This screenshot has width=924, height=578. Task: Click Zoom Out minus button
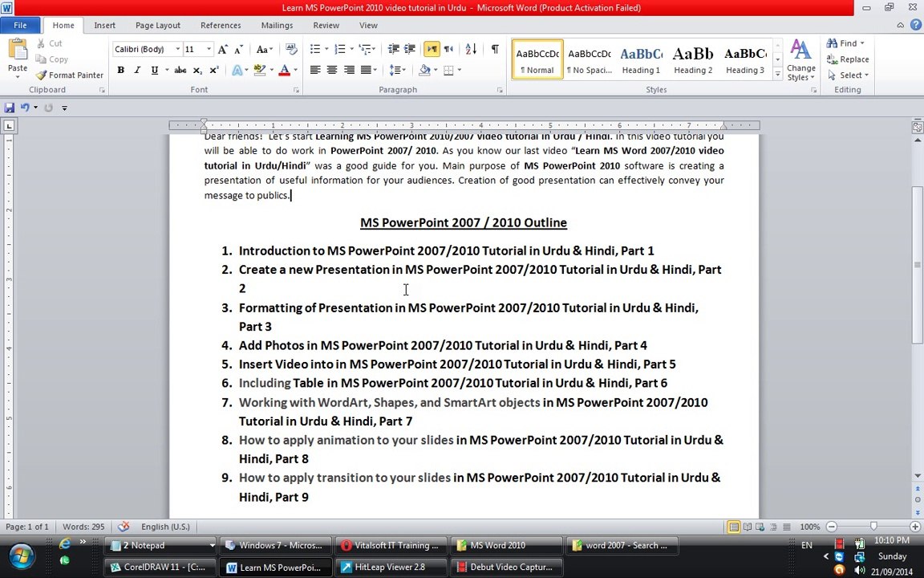coord(832,527)
